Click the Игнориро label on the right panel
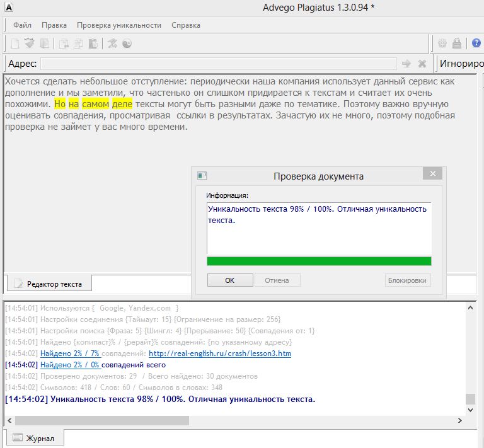484x448 pixels. [x=461, y=64]
